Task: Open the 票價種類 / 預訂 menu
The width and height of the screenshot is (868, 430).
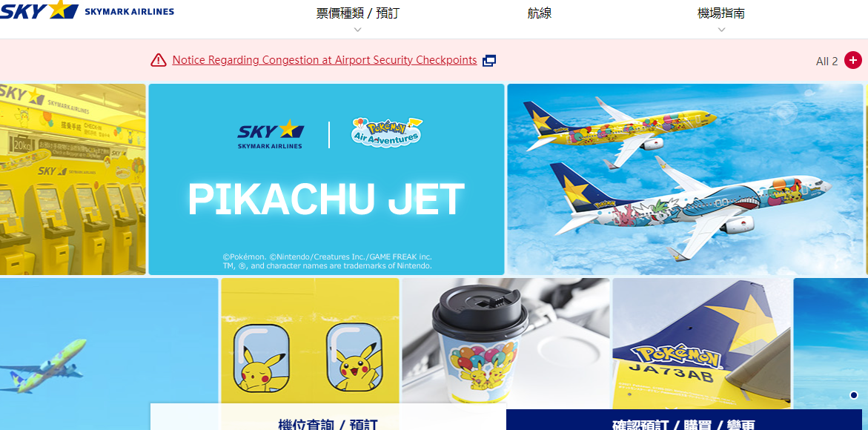Action: click(357, 13)
